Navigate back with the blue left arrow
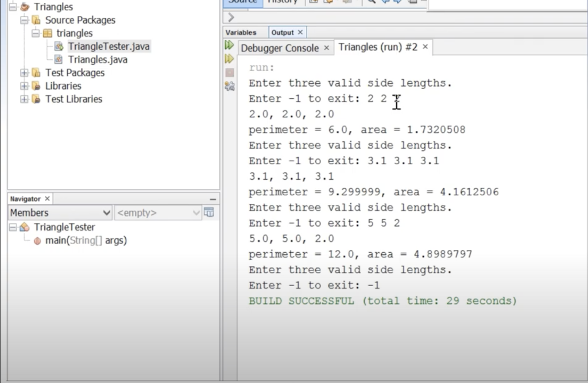Screen dimensions: 588x383 386,3
